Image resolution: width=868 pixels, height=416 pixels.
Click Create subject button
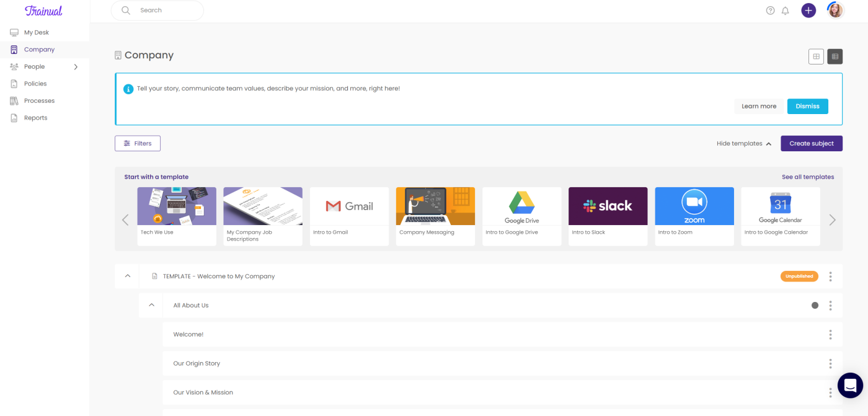[x=812, y=143]
